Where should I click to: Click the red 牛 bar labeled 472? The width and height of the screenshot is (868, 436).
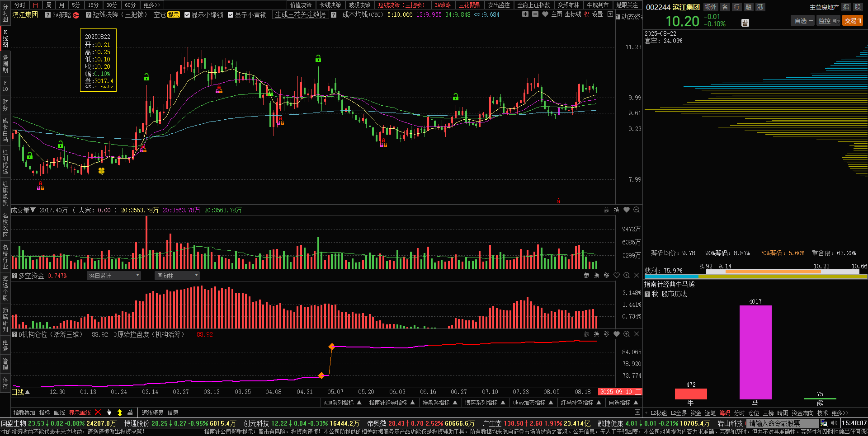(691, 394)
